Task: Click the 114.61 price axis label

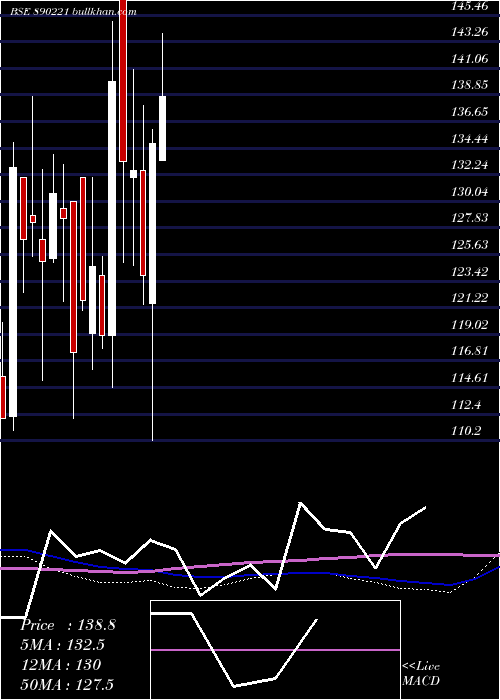Action: tap(471, 378)
